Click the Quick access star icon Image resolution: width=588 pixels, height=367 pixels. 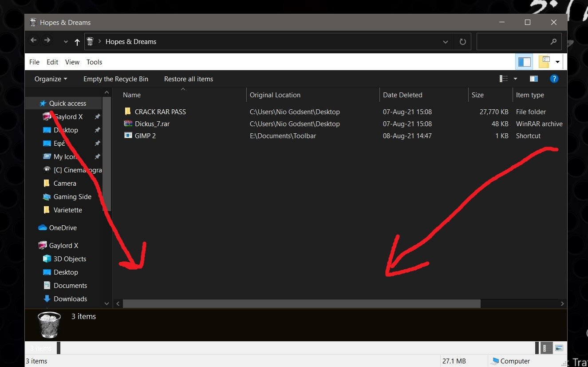(x=43, y=103)
